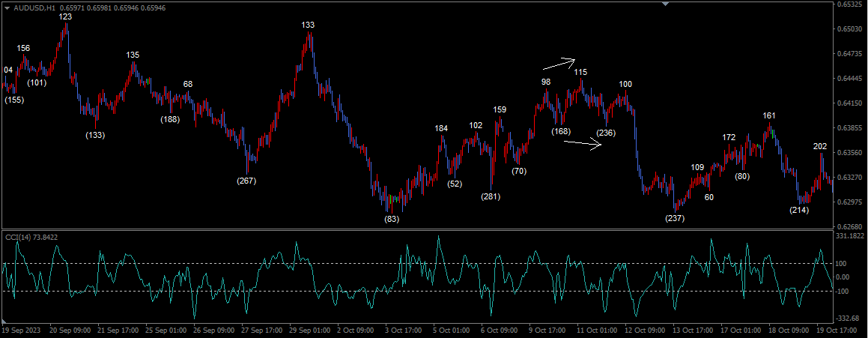Viewport: 868px width, 338px height.
Task: Click the swing high label 202
Action: pyautogui.click(x=820, y=147)
